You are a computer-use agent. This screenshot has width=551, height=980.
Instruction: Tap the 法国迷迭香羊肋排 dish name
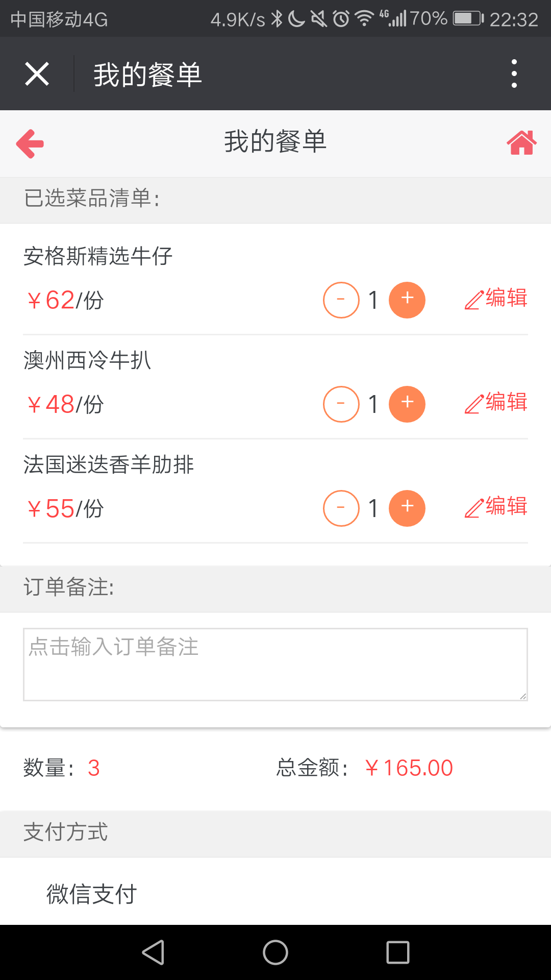pos(109,465)
